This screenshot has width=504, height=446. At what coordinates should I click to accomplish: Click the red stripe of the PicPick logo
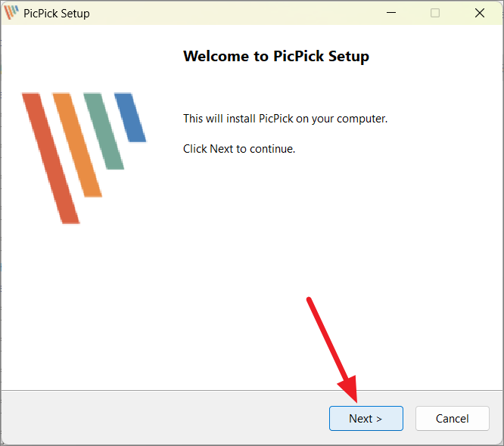coord(51,158)
